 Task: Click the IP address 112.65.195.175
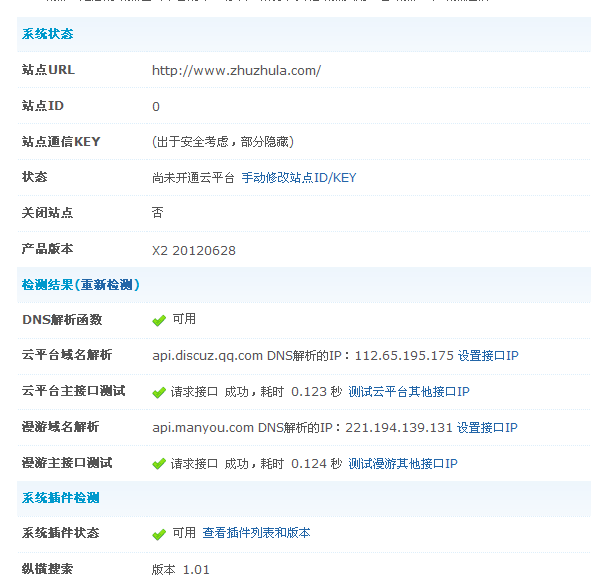pos(404,355)
